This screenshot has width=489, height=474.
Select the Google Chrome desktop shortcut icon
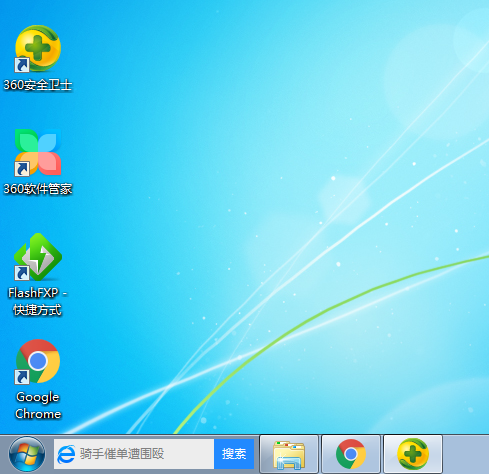[x=38, y=361]
